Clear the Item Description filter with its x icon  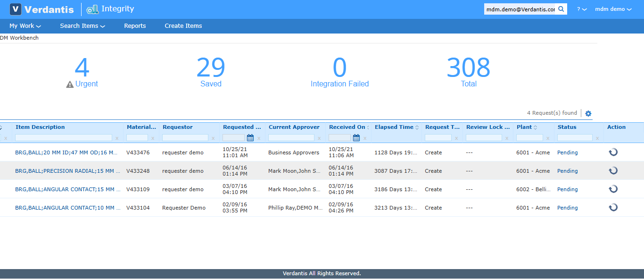[117, 138]
